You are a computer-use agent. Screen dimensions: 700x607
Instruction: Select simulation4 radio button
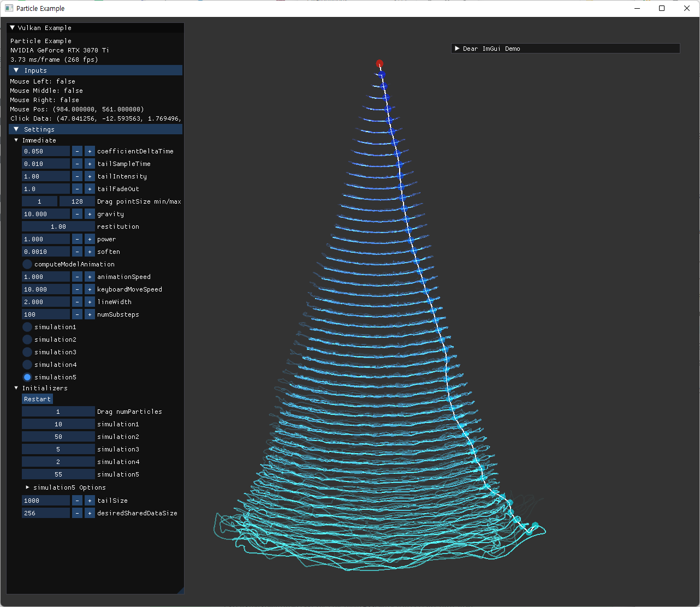(27, 365)
